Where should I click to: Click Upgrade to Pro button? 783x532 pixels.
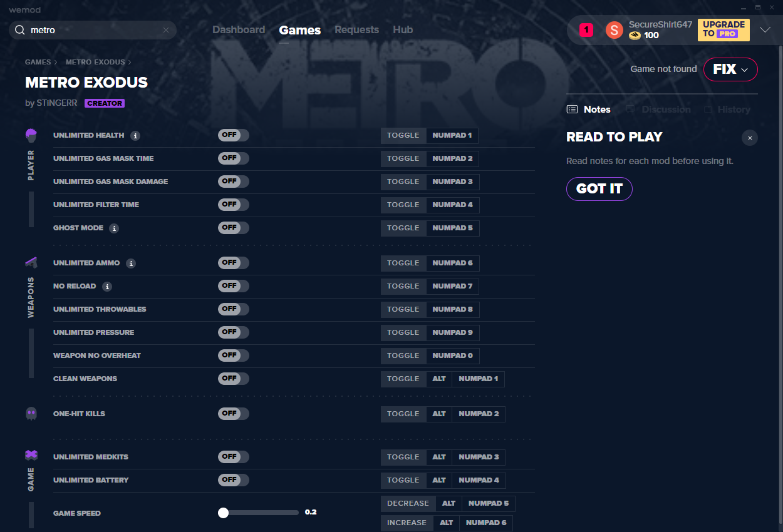[x=723, y=29]
